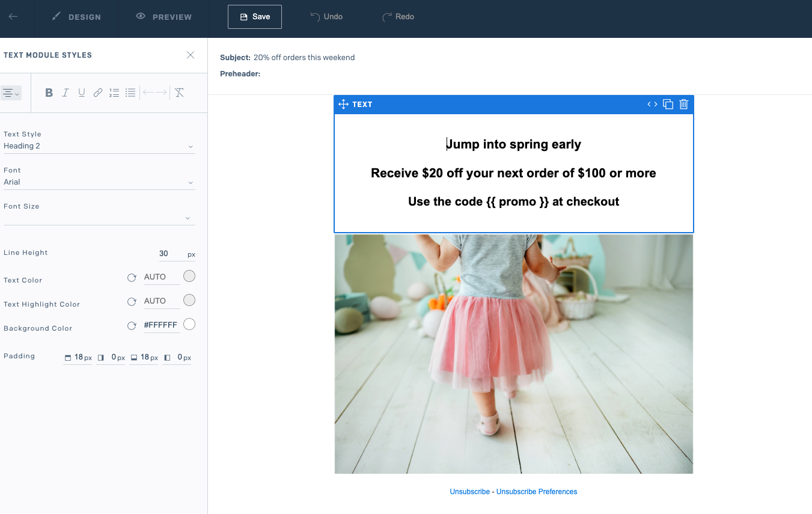Viewport: 812px width, 514px height.
Task: Save the email design
Action: pos(254,17)
